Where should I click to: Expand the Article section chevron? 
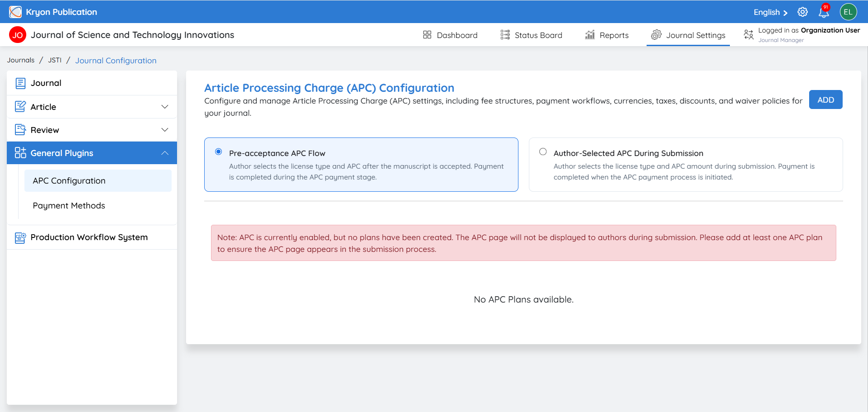165,107
